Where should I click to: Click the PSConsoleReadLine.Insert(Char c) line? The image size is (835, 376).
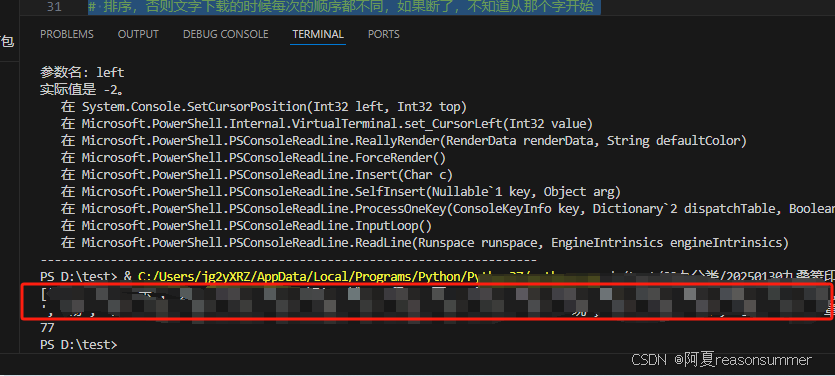pyautogui.click(x=257, y=175)
